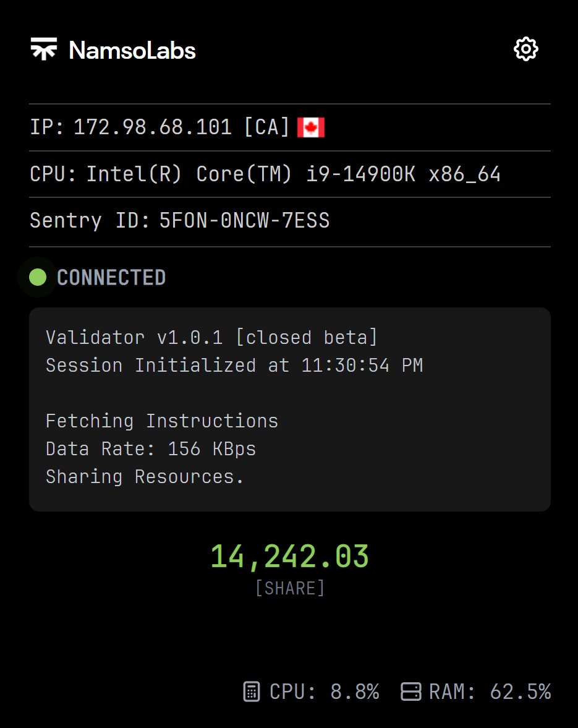Click the CONNECTED status label
578x728 pixels.
pyautogui.click(x=111, y=278)
